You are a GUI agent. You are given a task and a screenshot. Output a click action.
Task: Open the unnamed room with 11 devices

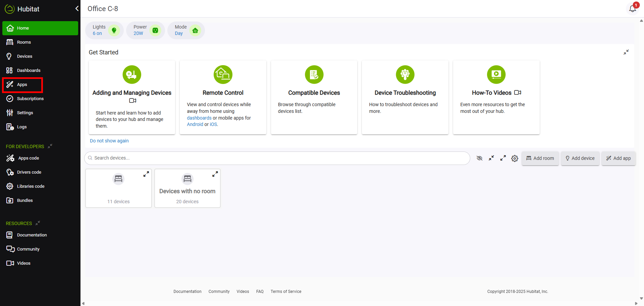(118, 188)
